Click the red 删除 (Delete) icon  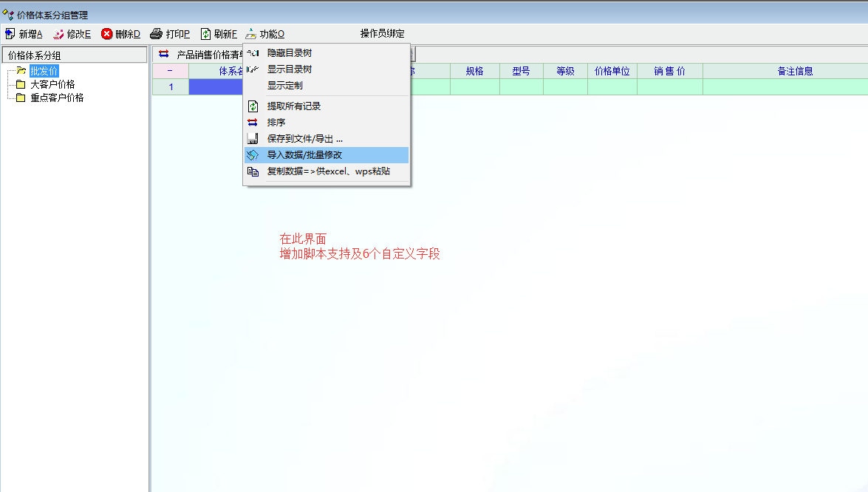107,34
